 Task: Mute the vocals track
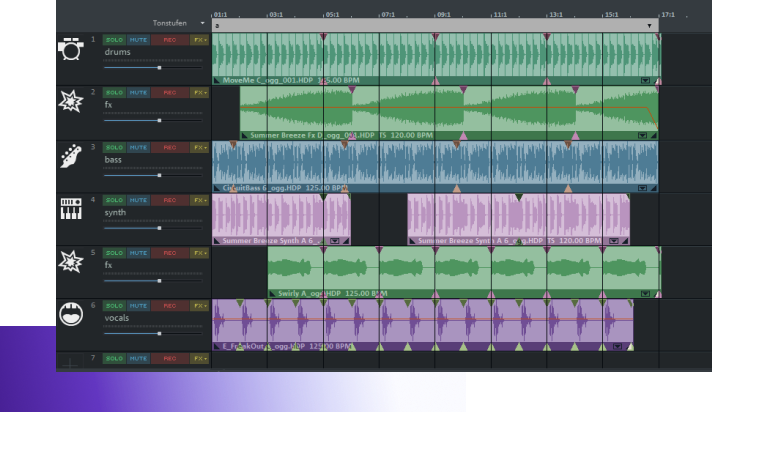coord(138,306)
